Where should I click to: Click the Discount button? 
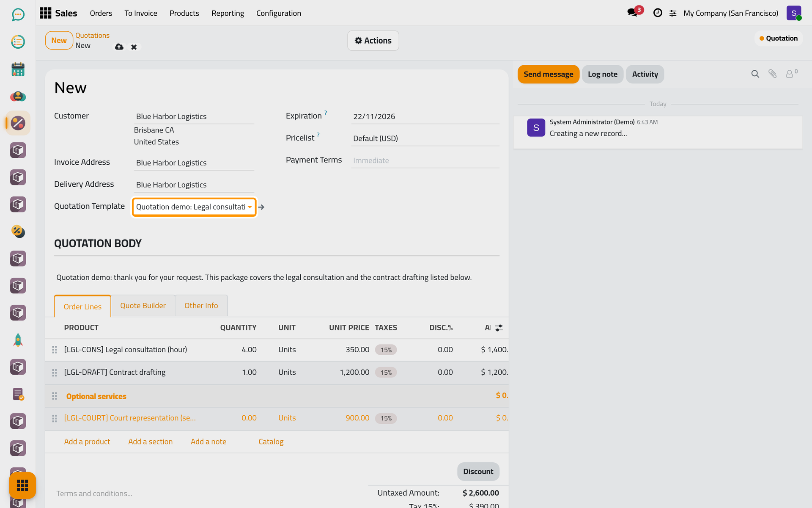[478, 472]
